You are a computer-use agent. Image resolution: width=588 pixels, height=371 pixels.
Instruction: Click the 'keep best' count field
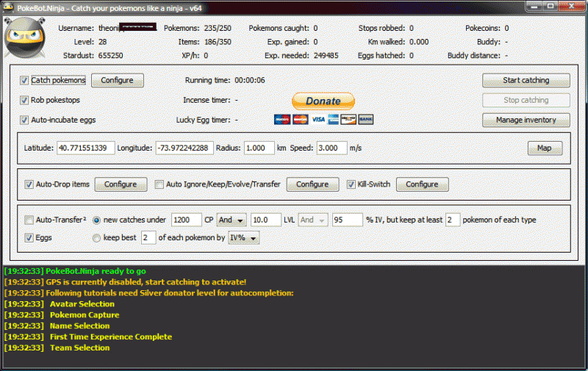coord(148,237)
